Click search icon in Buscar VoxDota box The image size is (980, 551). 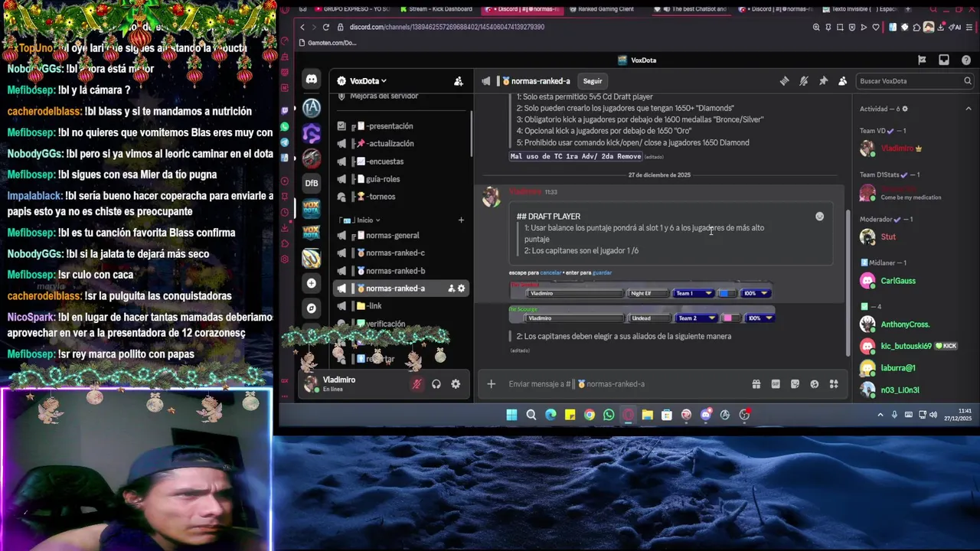pyautogui.click(x=968, y=81)
